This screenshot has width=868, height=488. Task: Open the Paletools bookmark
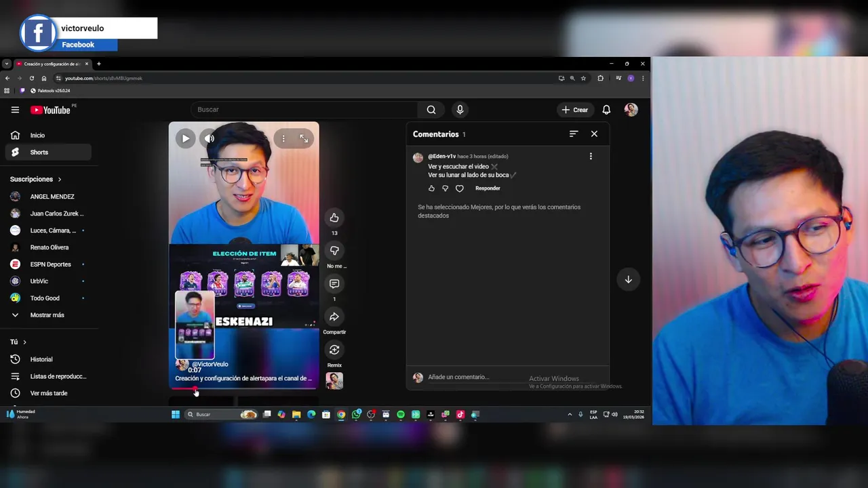point(50,90)
